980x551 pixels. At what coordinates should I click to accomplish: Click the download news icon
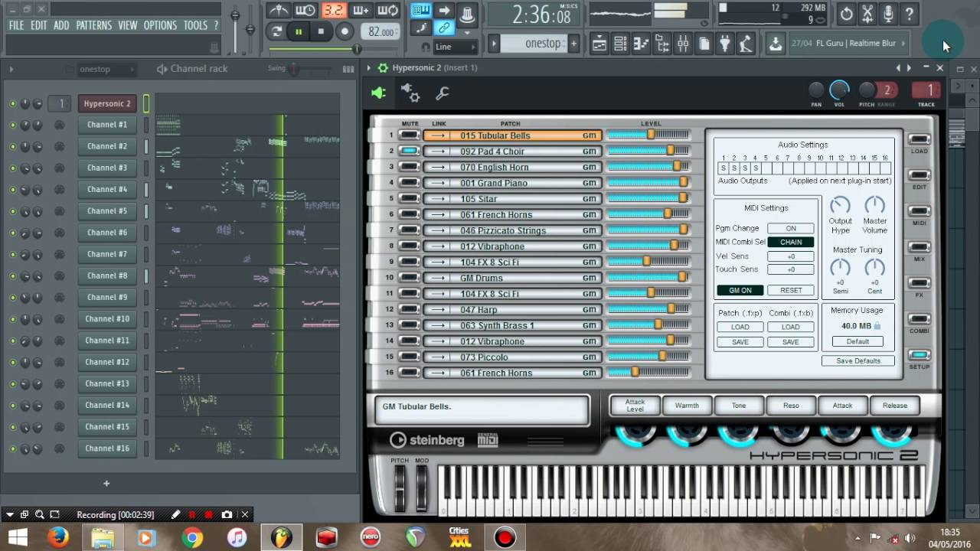point(776,44)
